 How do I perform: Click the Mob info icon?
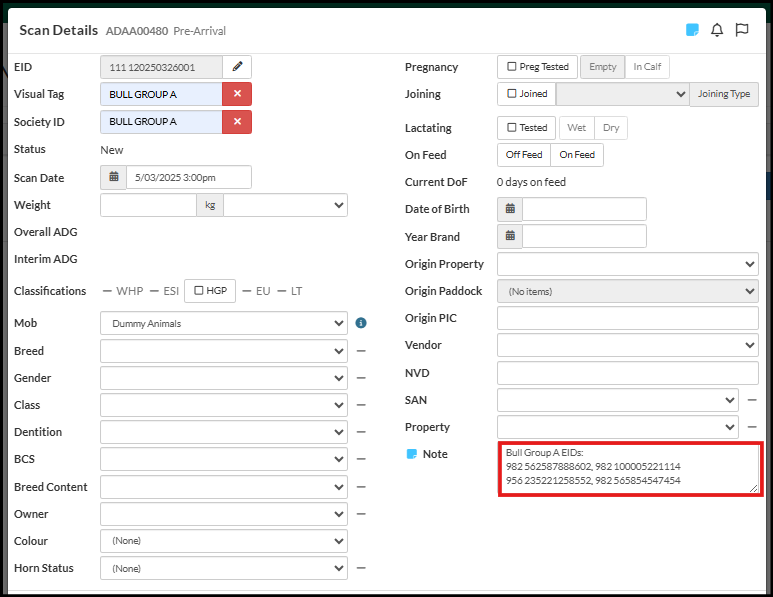tap(361, 323)
